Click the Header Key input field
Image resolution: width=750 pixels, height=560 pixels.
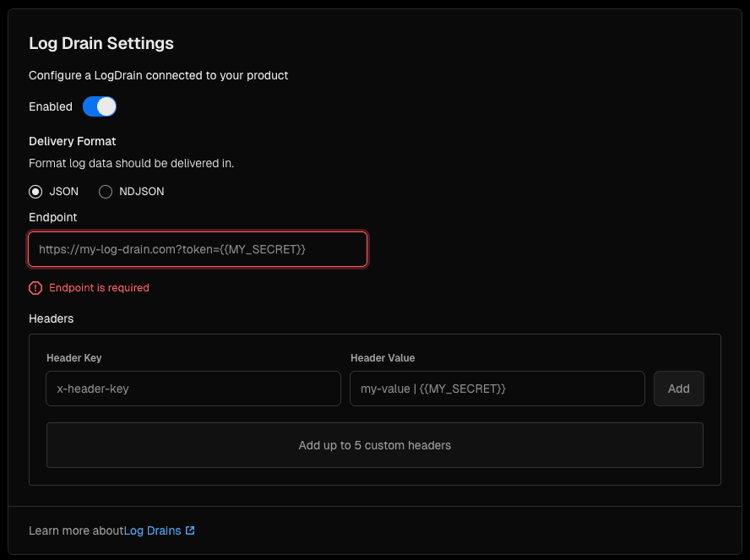tap(193, 389)
